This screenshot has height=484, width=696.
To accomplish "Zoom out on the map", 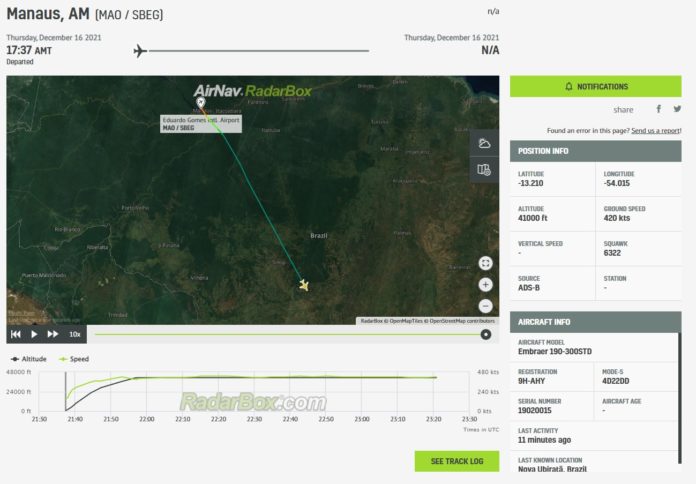I will click(486, 306).
